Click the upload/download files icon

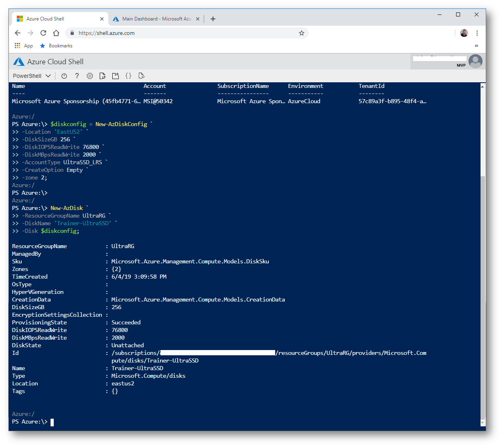(103, 76)
